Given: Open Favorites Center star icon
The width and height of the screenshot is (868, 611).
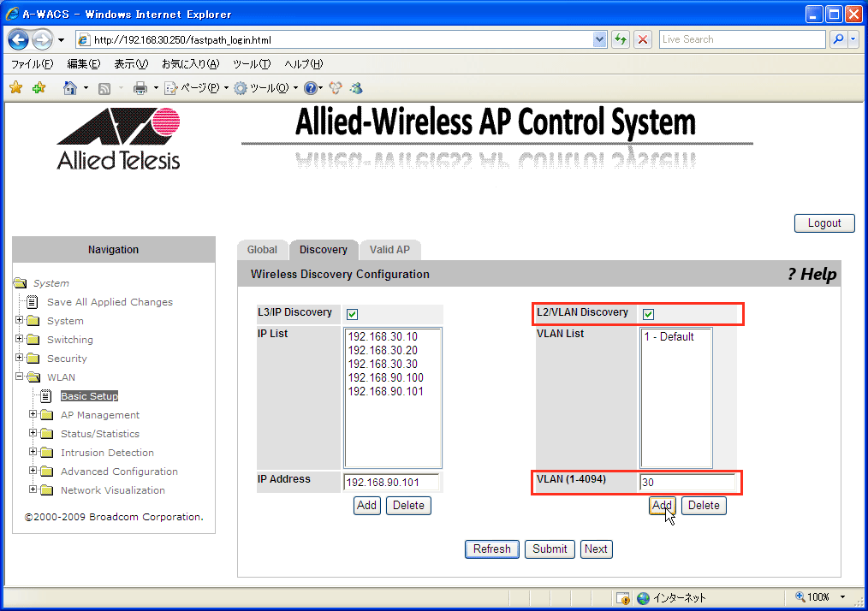Looking at the screenshot, I should pyautogui.click(x=16, y=87).
